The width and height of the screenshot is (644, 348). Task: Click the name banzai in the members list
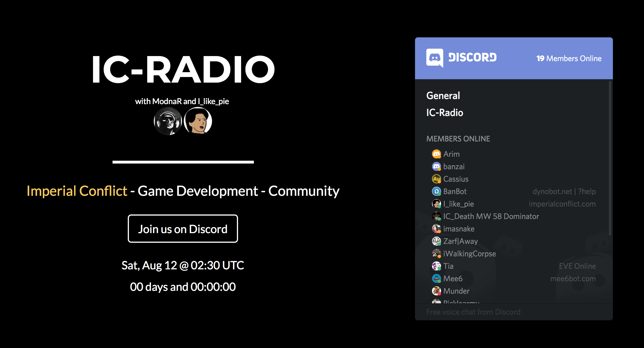pyautogui.click(x=454, y=166)
